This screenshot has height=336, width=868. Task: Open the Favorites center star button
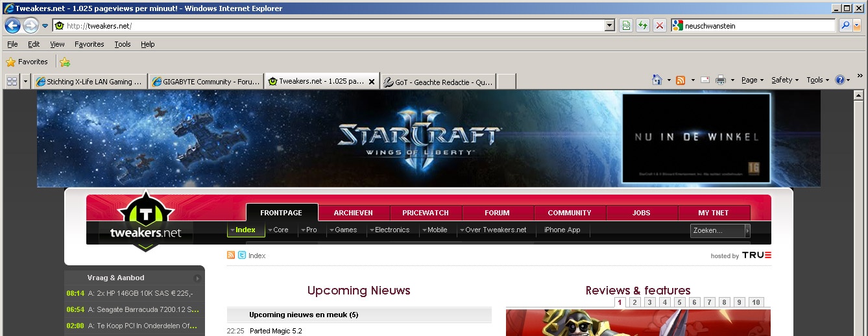27,62
